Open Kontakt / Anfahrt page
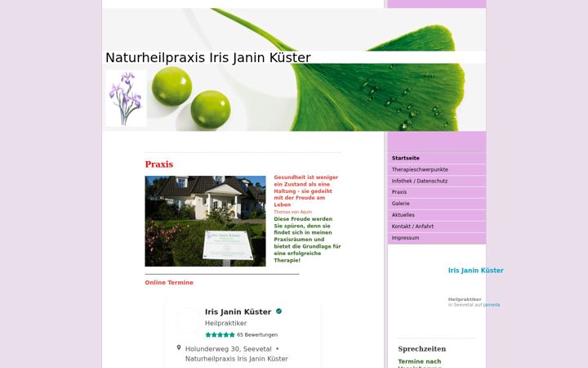 pos(437,227)
